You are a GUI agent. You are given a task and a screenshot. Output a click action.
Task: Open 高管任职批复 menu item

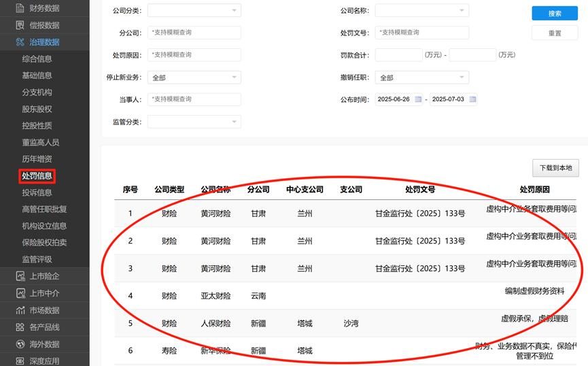tap(44, 210)
